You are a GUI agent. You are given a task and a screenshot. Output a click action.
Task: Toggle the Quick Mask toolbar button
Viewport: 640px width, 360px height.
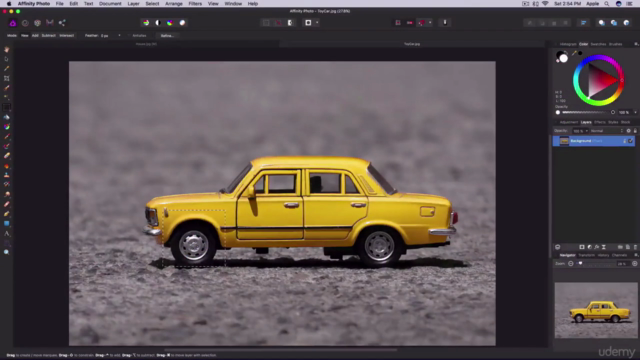(x=308, y=23)
